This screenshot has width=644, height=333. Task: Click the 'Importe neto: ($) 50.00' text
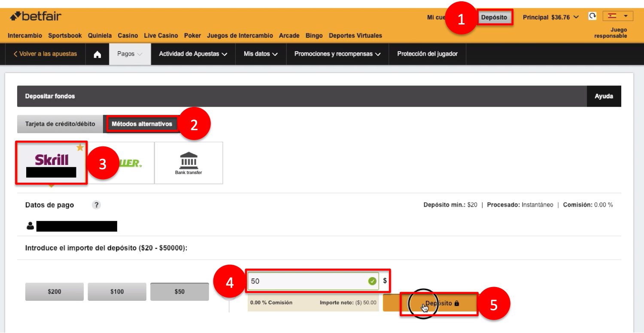pyautogui.click(x=348, y=302)
